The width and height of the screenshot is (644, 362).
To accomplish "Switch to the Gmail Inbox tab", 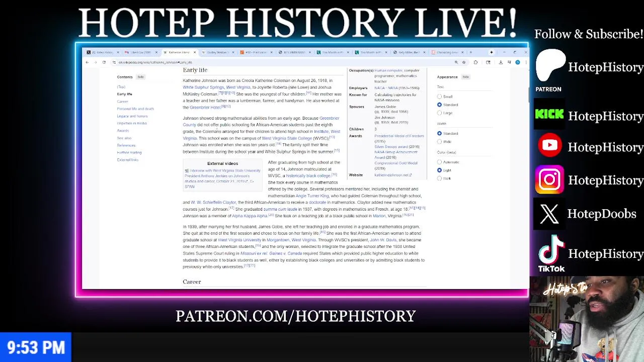I will pos(141,52).
